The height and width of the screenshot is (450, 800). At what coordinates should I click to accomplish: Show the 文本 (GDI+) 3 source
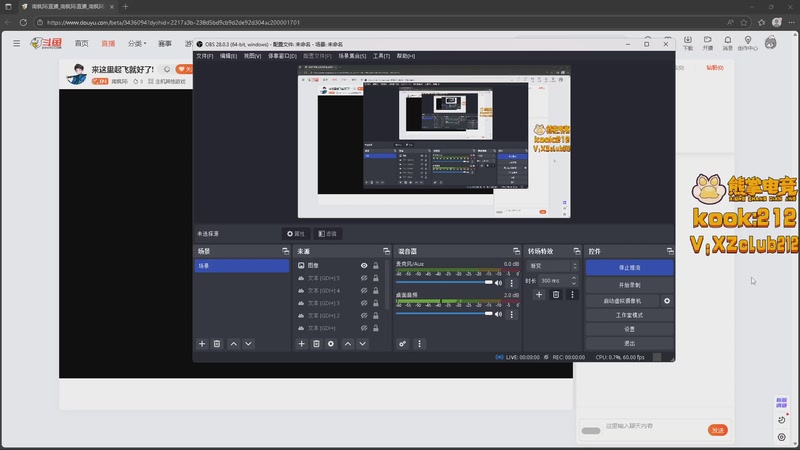(364, 303)
